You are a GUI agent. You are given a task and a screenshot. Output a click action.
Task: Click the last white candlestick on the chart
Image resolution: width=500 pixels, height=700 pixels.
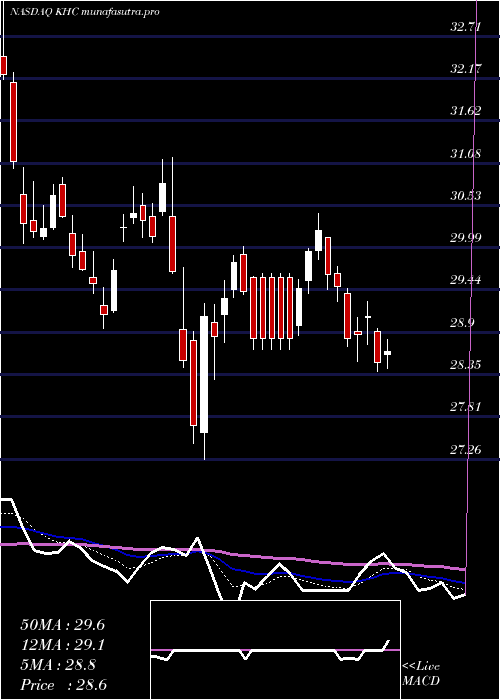coord(388,353)
